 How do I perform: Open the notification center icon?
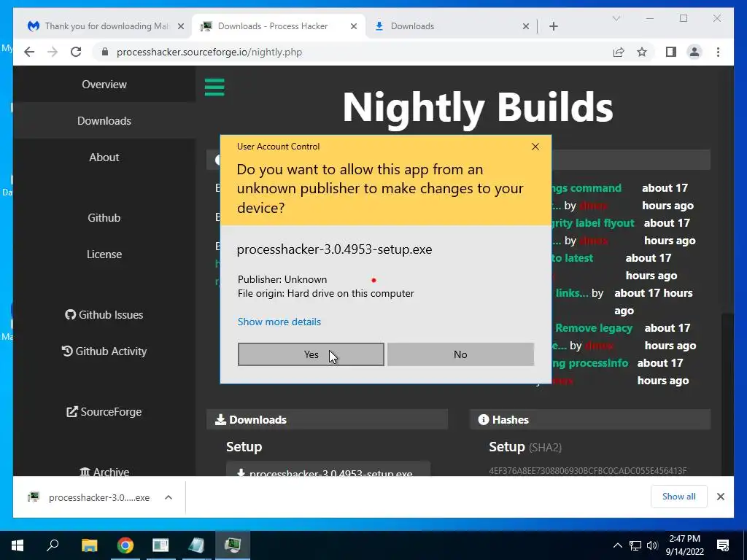tap(723, 545)
